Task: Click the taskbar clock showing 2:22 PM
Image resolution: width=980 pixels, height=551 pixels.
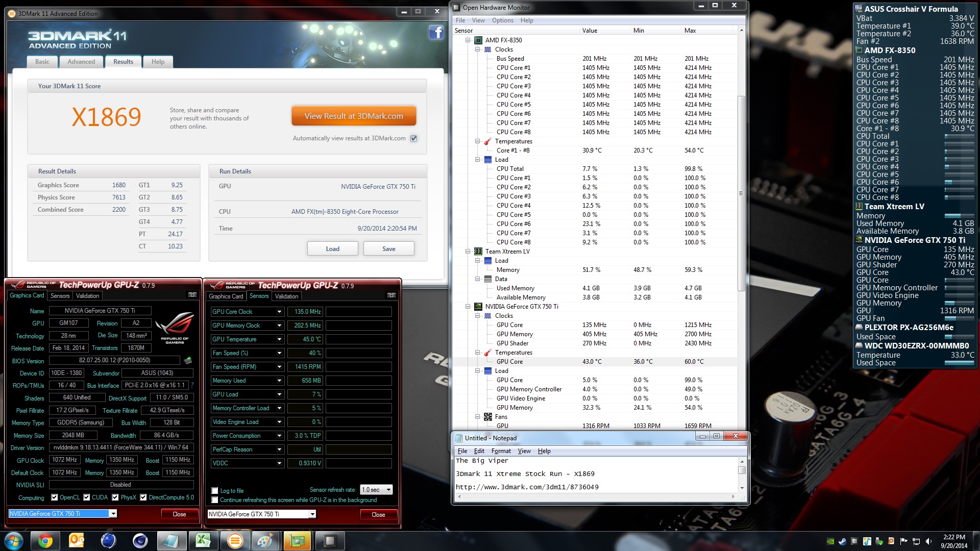Action: (954, 541)
